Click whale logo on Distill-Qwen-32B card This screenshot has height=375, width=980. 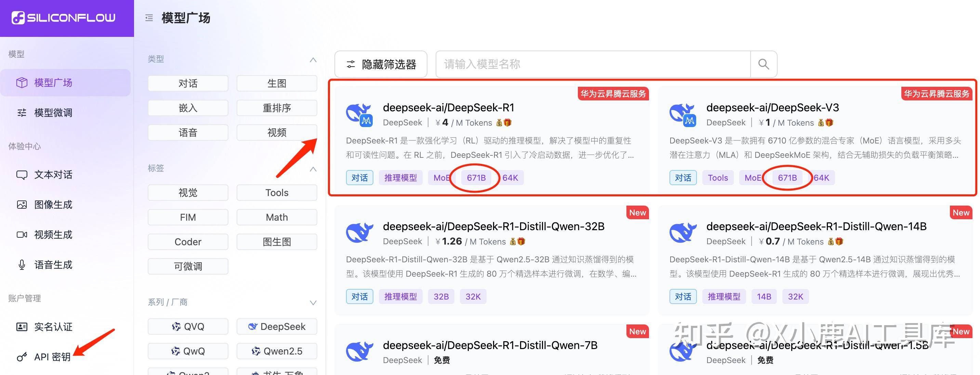coord(359,233)
